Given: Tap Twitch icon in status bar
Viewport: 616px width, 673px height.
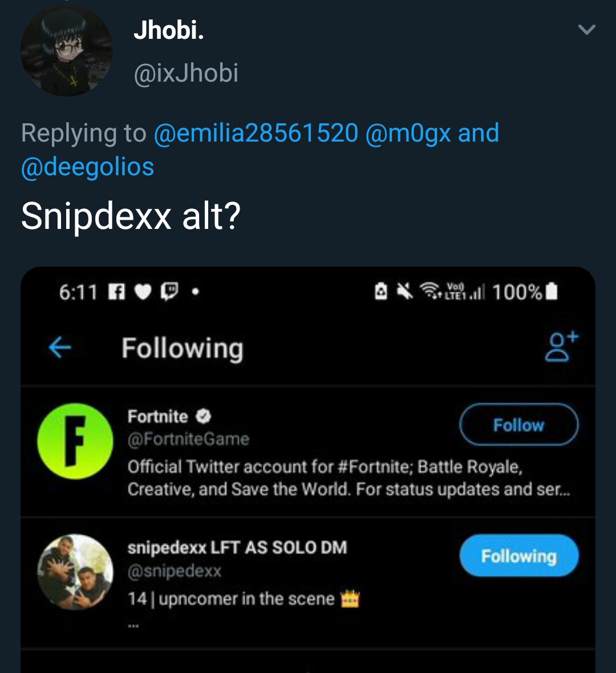Looking at the screenshot, I should [x=169, y=292].
